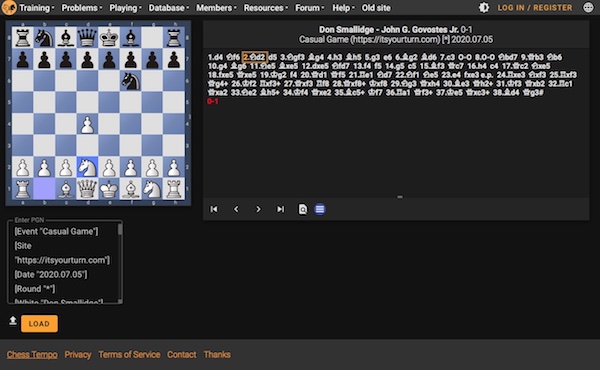
Task: Open the Thanks footer link
Action: click(x=217, y=354)
